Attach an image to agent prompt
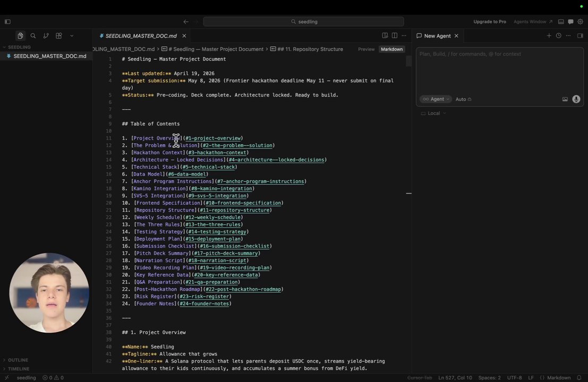588x382 pixels. coord(565,99)
